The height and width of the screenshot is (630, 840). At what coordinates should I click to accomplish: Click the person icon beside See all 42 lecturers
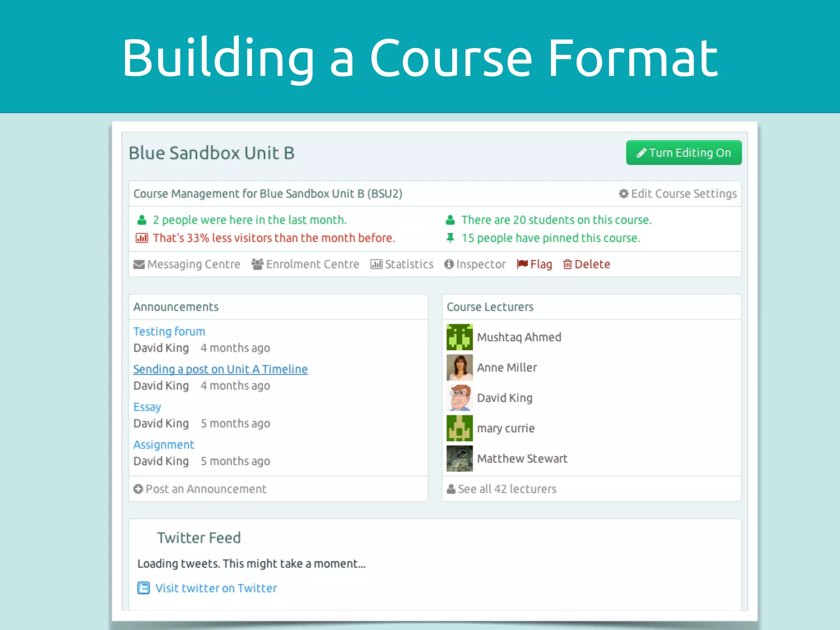[451, 489]
